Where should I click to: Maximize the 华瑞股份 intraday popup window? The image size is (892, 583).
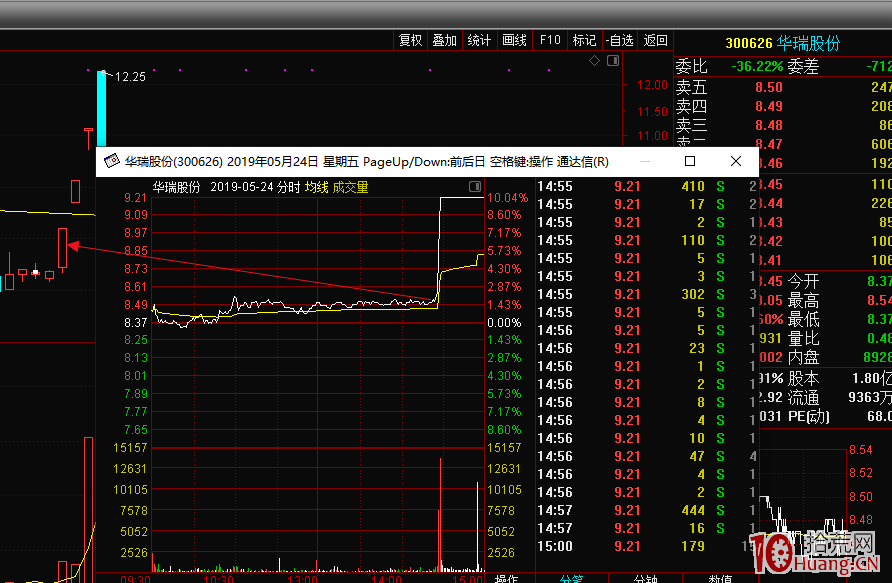click(690, 162)
